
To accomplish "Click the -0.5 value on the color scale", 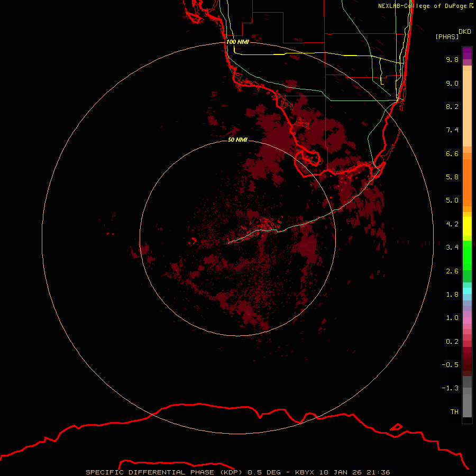I will coord(450,365).
